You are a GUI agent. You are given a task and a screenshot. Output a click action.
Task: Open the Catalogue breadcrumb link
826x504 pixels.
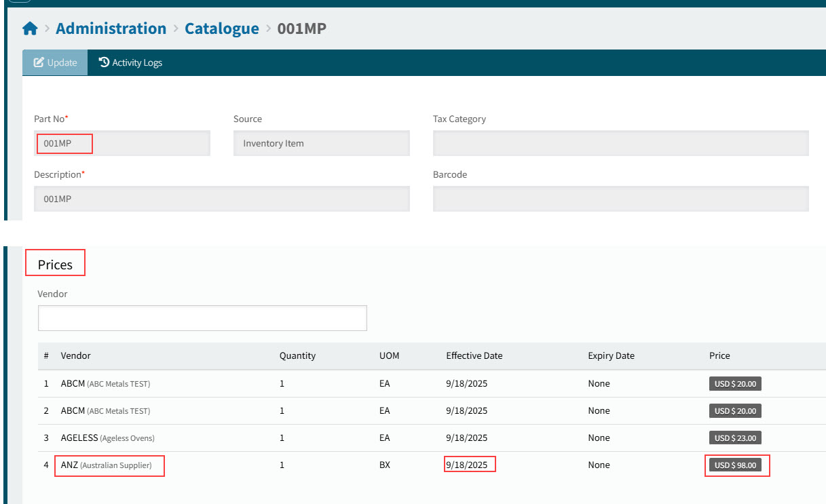pyautogui.click(x=222, y=28)
